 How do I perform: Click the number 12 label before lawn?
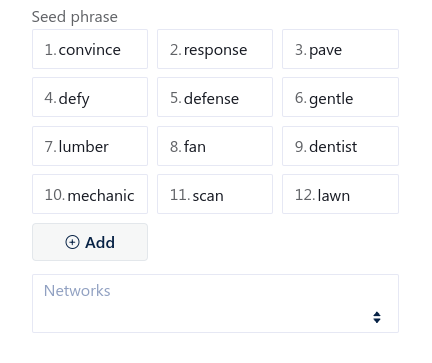305,195
